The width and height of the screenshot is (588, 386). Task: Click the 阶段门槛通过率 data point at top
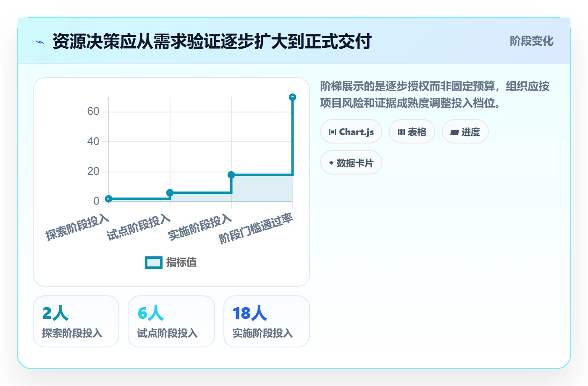click(293, 97)
